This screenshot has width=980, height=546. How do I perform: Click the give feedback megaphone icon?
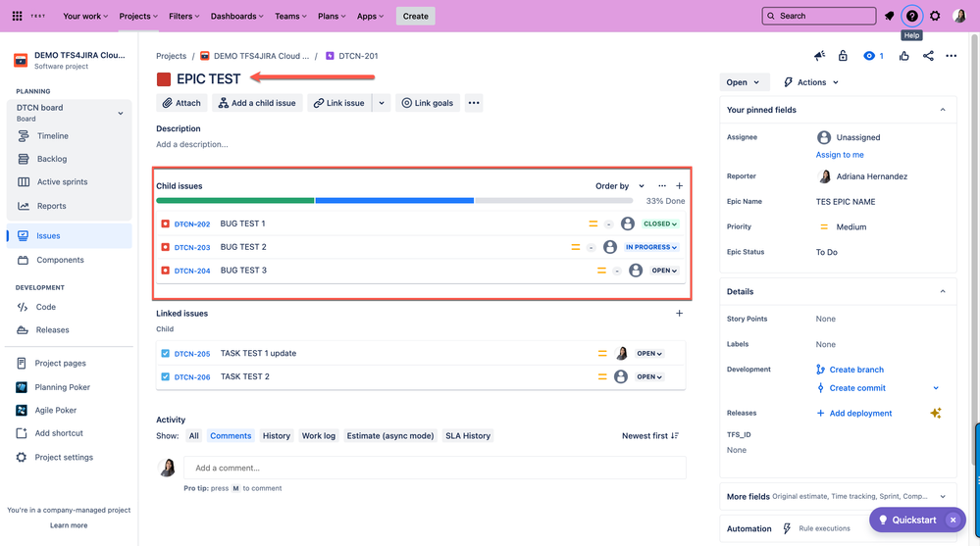tap(819, 56)
